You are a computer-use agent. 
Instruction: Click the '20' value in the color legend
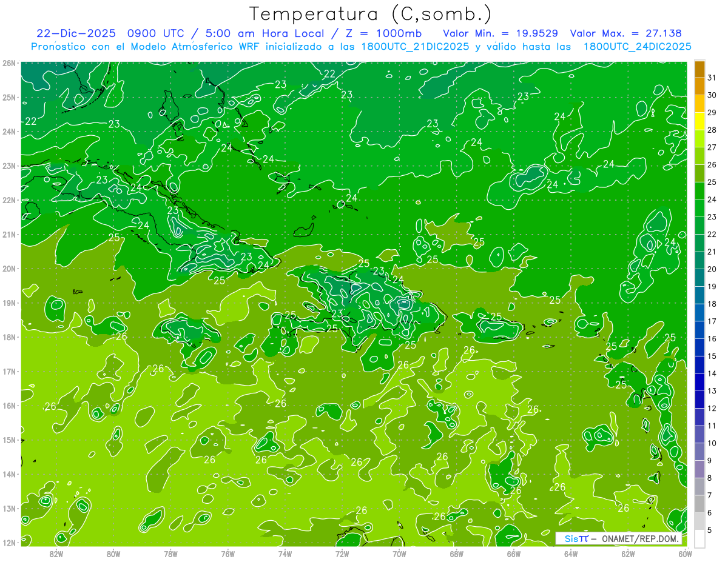[x=712, y=269]
